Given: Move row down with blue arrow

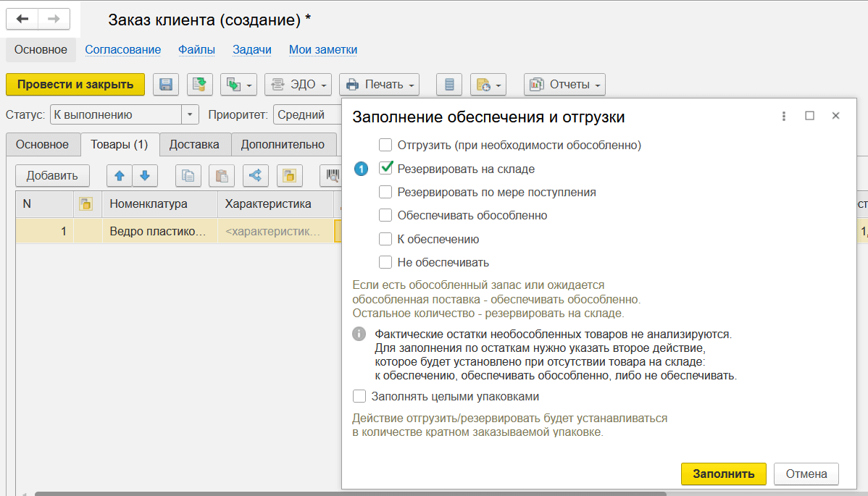Looking at the screenshot, I should (x=144, y=175).
